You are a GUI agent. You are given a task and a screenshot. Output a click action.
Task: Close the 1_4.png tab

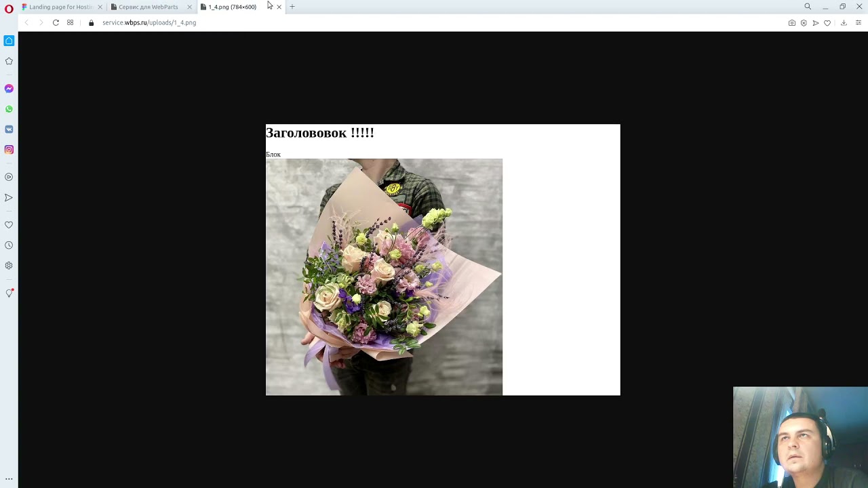click(279, 7)
